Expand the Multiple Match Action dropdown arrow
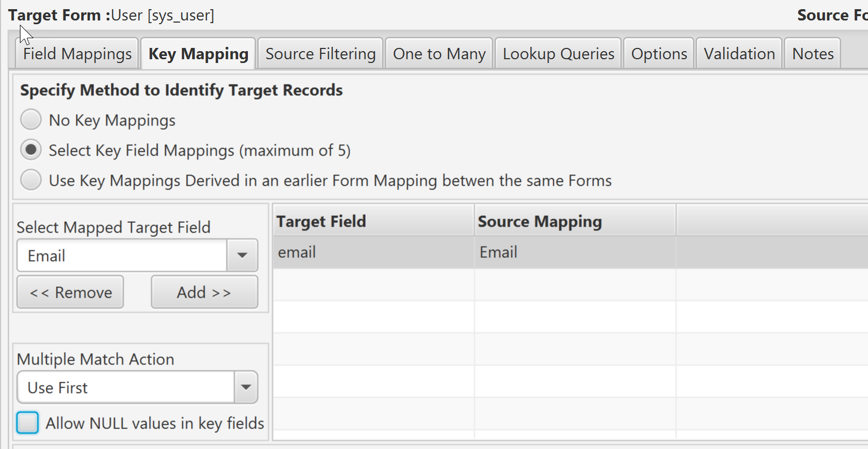 tap(246, 387)
